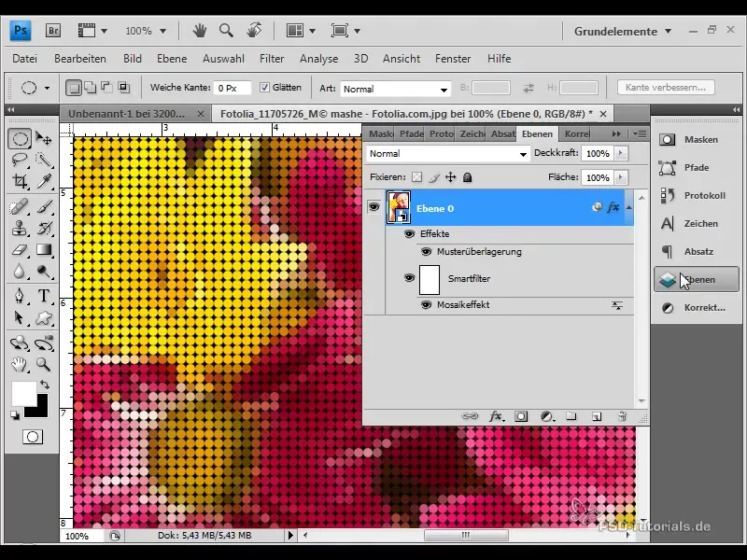The image size is (747, 560).
Task: Open the Bearbeiten menu
Action: (80, 59)
